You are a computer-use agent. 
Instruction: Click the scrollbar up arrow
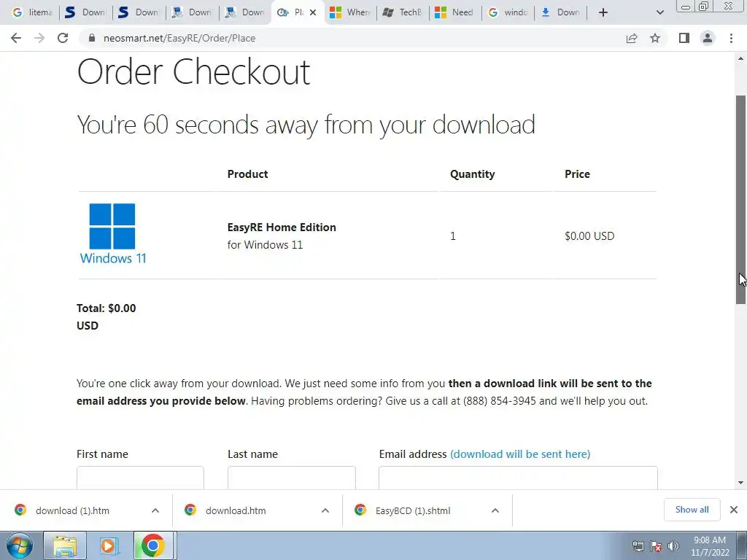pos(741,58)
